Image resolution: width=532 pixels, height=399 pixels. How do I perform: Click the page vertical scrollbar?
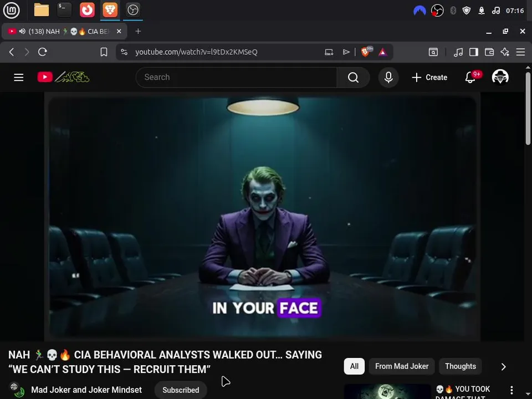pos(528,109)
